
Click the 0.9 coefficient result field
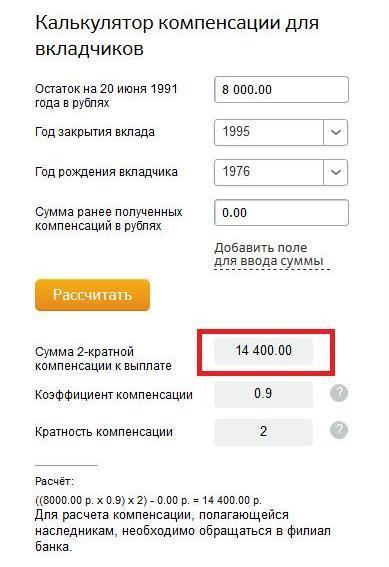[264, 394]
